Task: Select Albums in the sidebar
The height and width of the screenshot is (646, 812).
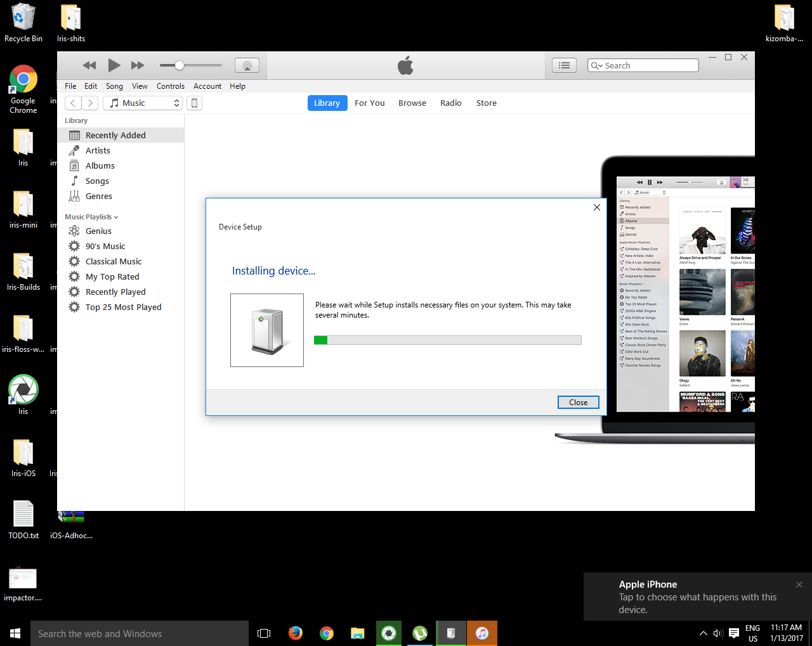Action: [121, 165]
